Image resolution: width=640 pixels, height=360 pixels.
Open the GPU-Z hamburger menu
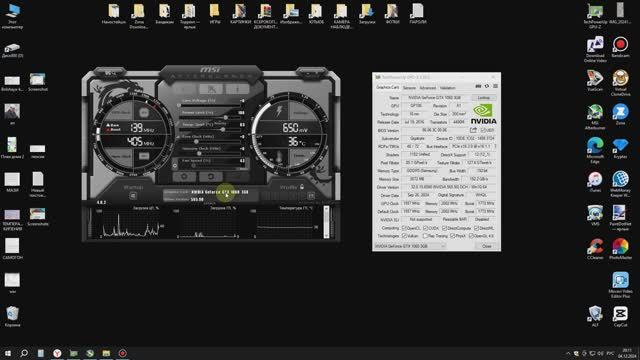495,86
